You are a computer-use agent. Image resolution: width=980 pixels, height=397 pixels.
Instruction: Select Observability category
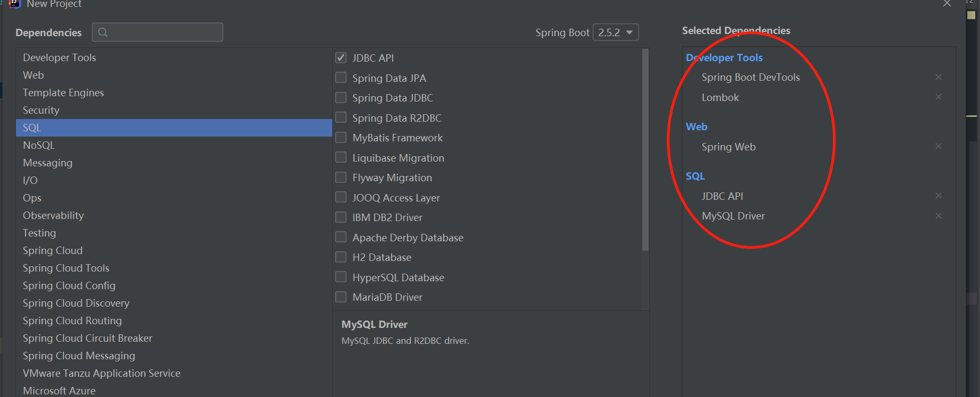174,215
